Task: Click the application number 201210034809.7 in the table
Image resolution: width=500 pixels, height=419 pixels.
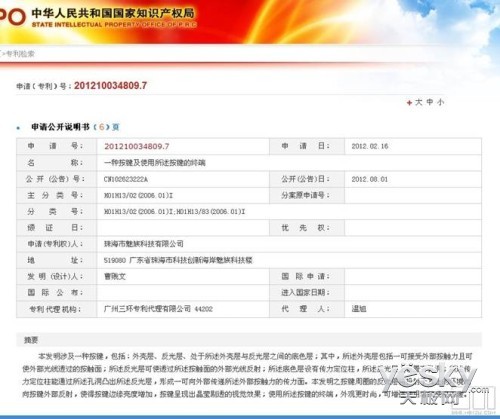Action: coord(137,146)
